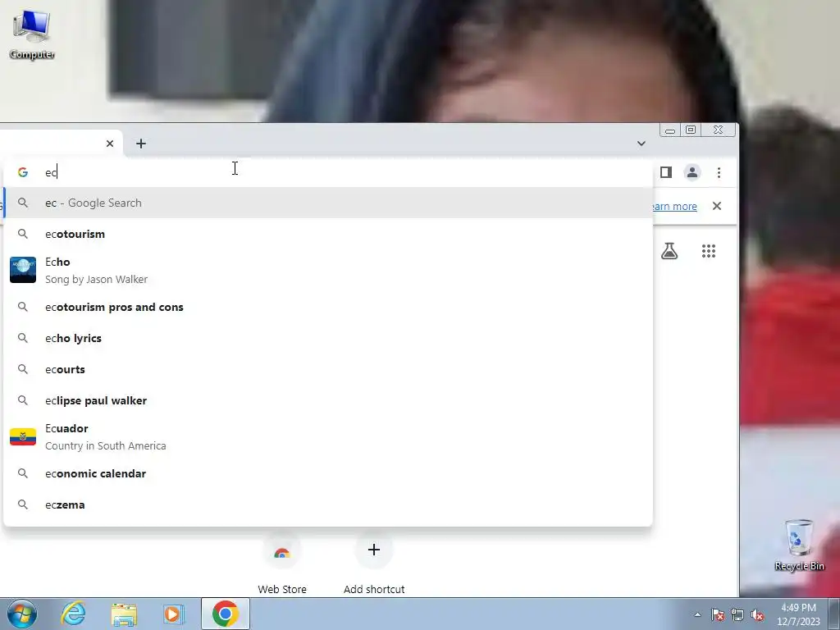The height and width of the screenshot is (630, 840).
Task: Open the Web Store shortcut
Action: [x=282, y=564]
